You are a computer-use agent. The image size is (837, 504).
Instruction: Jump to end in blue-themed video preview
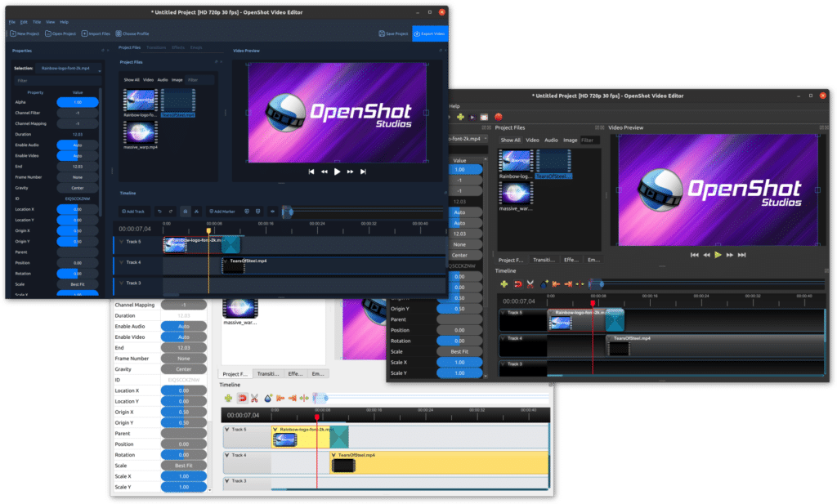tap(363, 172)
